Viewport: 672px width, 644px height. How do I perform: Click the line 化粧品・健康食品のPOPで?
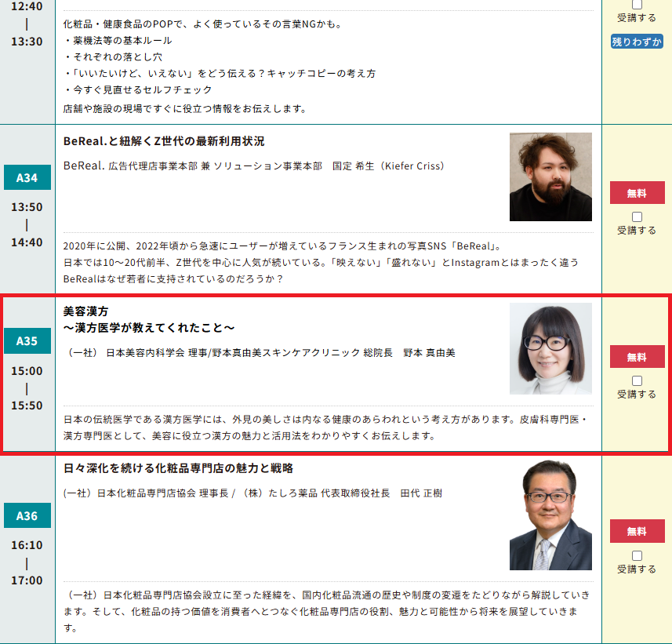point(203,24)
